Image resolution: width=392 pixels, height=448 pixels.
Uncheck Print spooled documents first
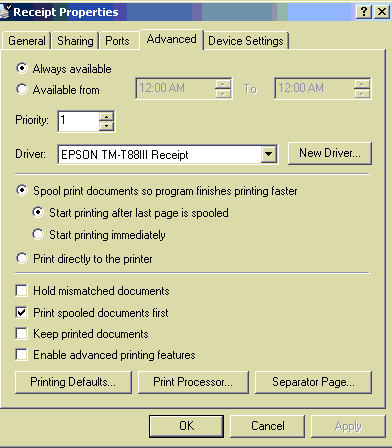(22, 312)
